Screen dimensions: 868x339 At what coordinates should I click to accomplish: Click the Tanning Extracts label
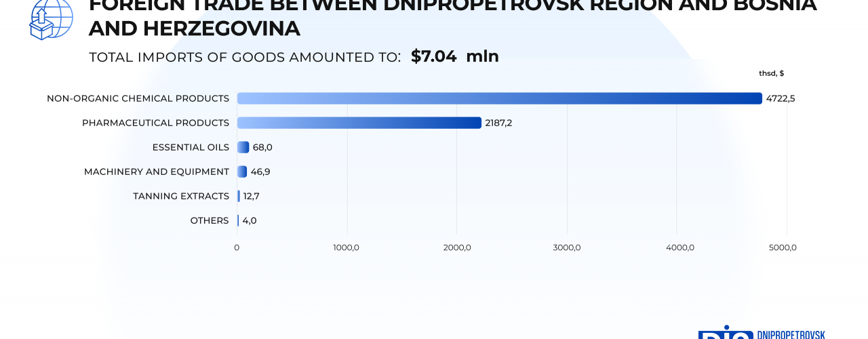181,196
